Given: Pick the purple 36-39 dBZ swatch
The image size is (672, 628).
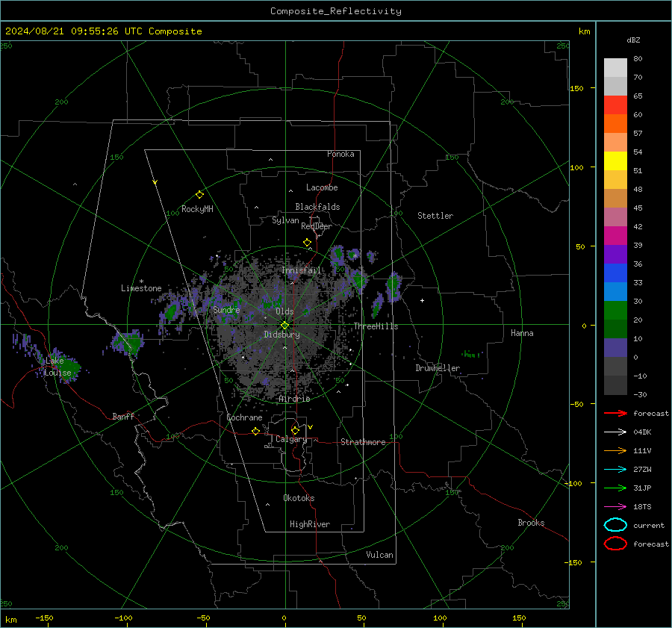Looking at the screenshot, I should tap(615, 254).
